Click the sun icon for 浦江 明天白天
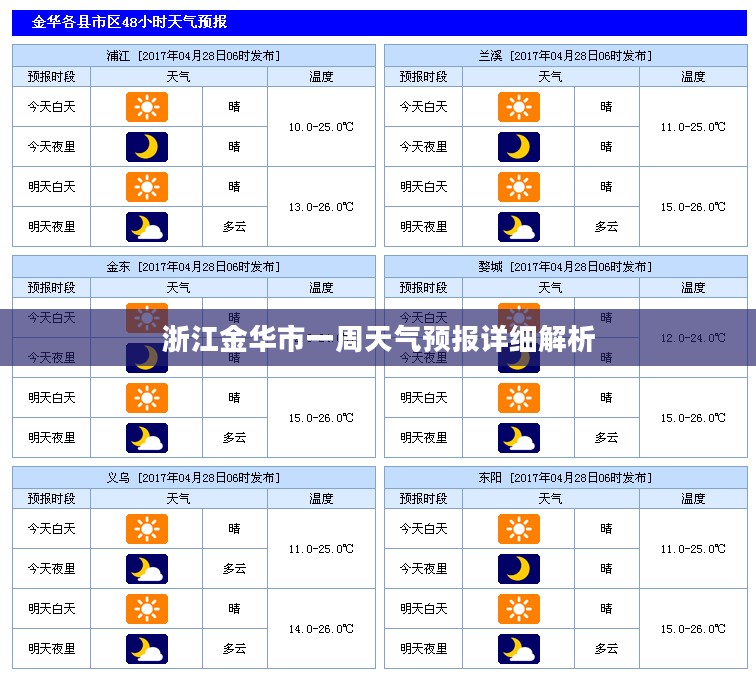Image resolution: width=756 pixels, height=676 pixels. click(147, 187)
